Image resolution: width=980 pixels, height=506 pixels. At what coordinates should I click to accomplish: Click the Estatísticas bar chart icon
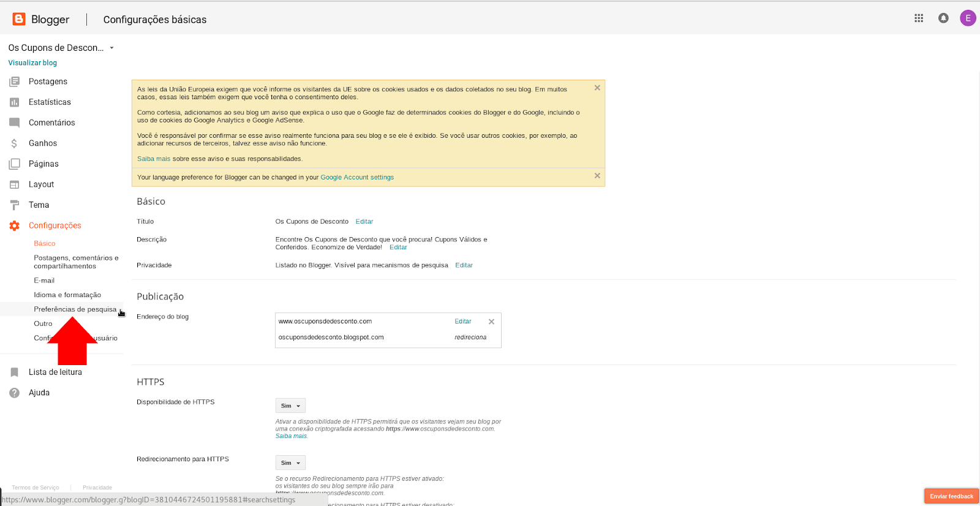coord(14,102)
